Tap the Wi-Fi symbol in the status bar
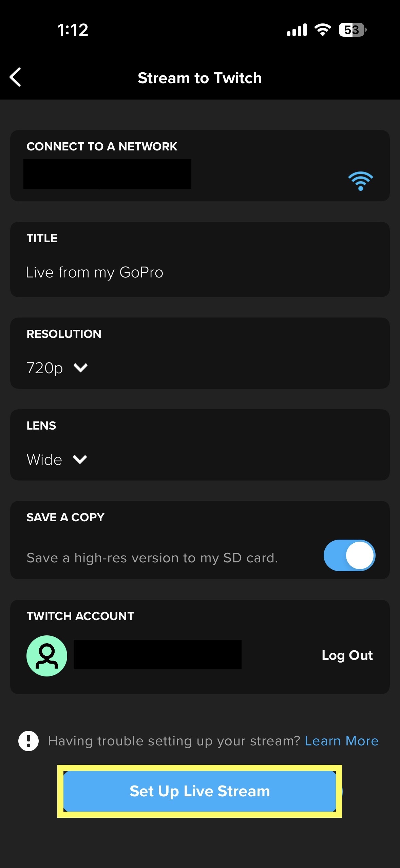The height and width of the screenshot is (868, 400). (x=322, y=30)
